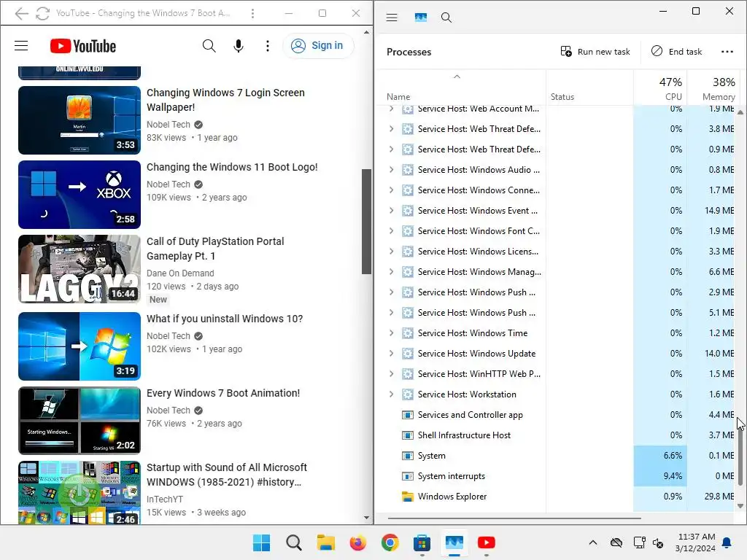
Task: Switch to YouTube app taskbar icon
Action: (486, 542)
